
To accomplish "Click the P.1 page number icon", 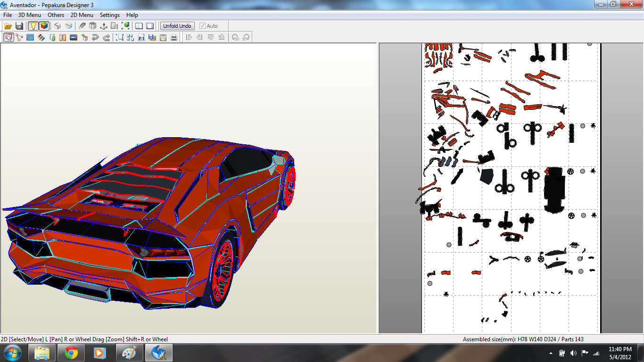I will tap(141, 37).
